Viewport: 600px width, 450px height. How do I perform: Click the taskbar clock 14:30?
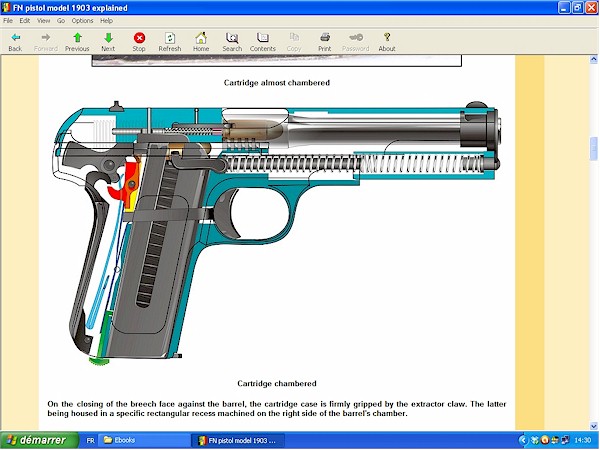[582, 440]
